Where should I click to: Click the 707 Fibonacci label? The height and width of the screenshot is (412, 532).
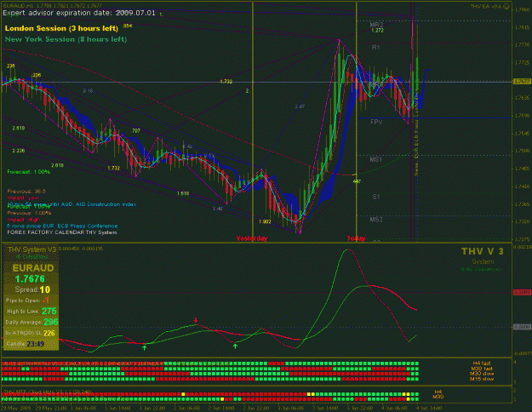(136, 130)
